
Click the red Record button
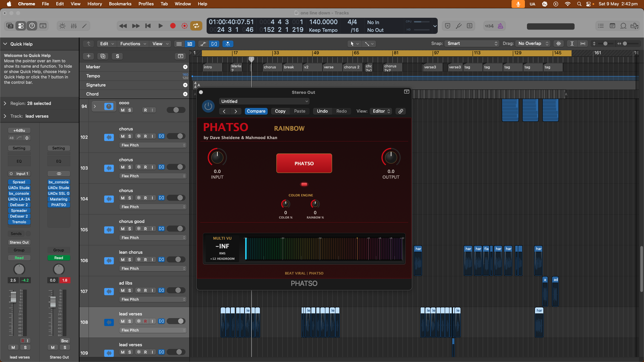click(173, 26)
